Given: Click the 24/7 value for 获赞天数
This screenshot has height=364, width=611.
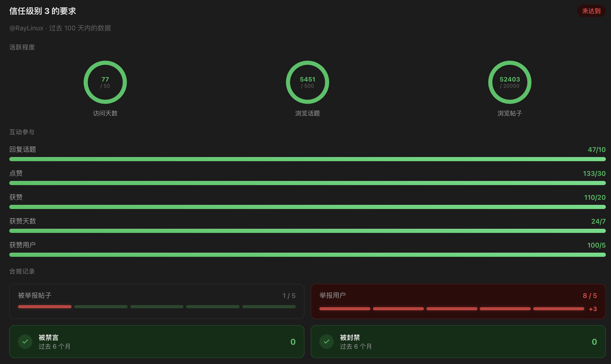Looking at the screenshot, I should click(x=598, y=221).
